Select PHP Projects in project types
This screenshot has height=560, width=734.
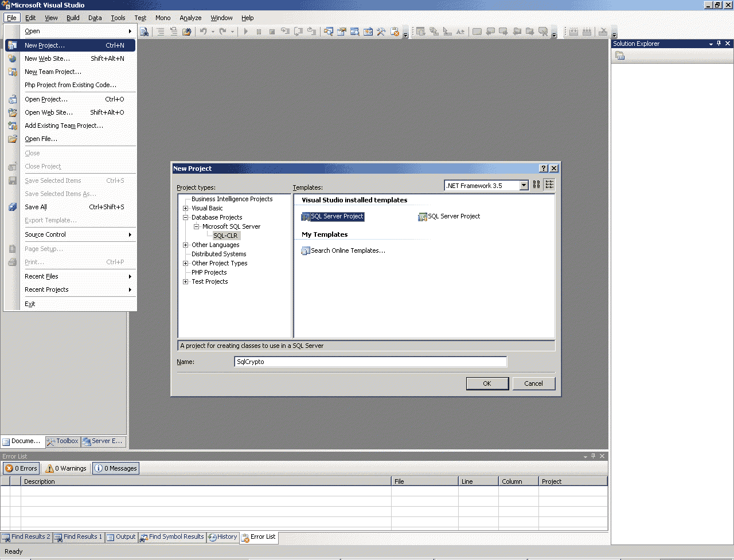tap(209, 272)
